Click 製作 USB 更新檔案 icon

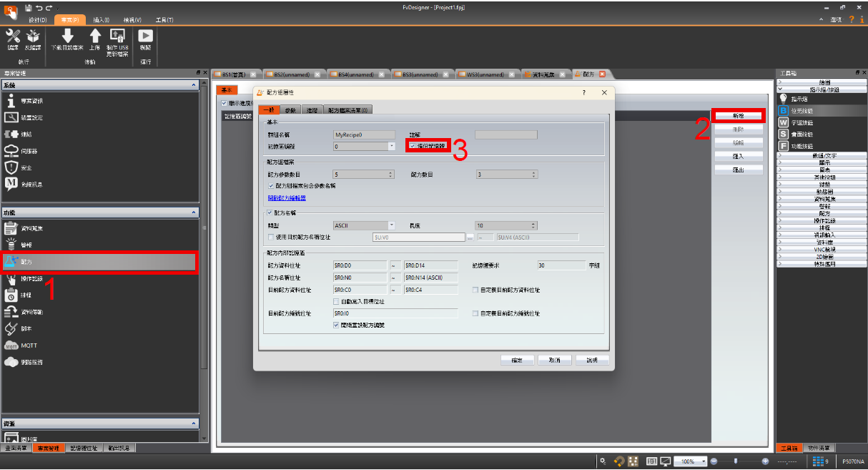click(x=117, y=37)
